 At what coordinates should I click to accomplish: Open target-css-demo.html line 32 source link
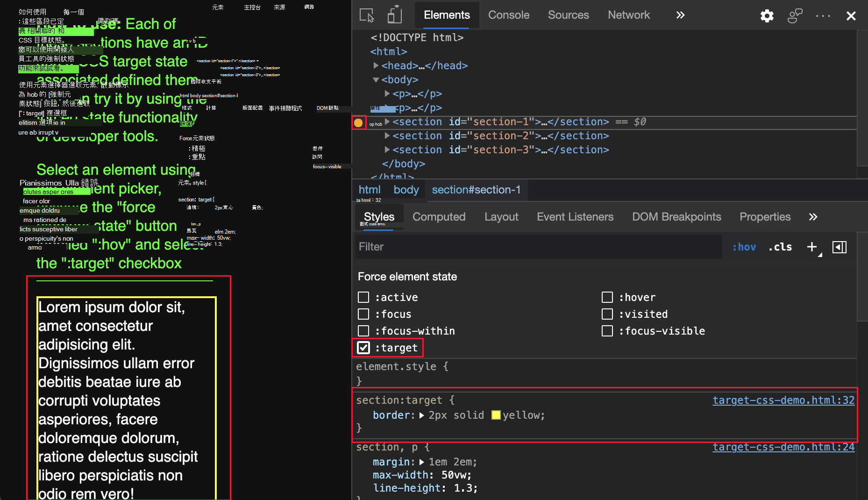click(783, 400)
